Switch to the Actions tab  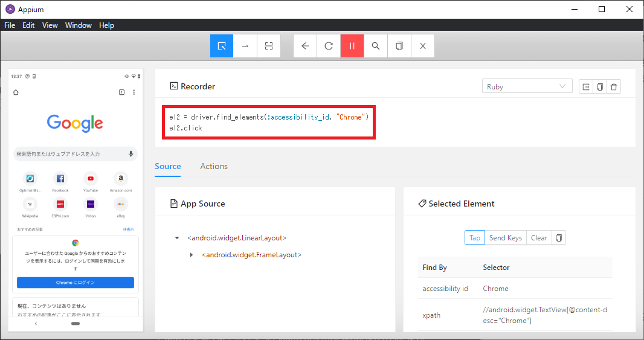tap(214, 166)
